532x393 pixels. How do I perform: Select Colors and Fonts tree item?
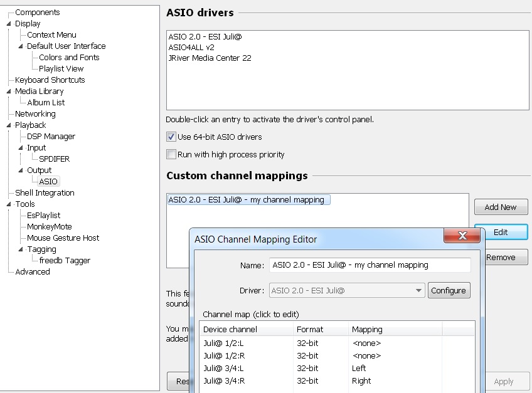[x=69, y=58]
